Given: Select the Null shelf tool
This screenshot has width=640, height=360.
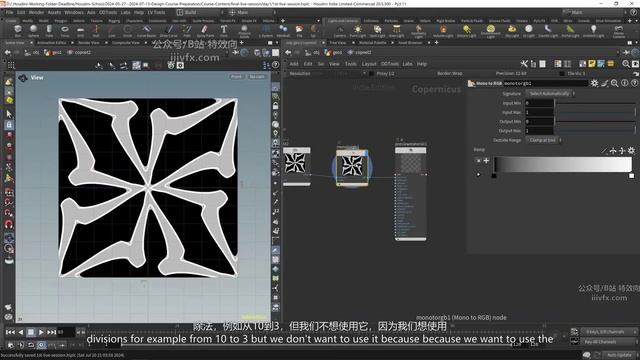Looking at the screenshot, I should tap(96, 31).
